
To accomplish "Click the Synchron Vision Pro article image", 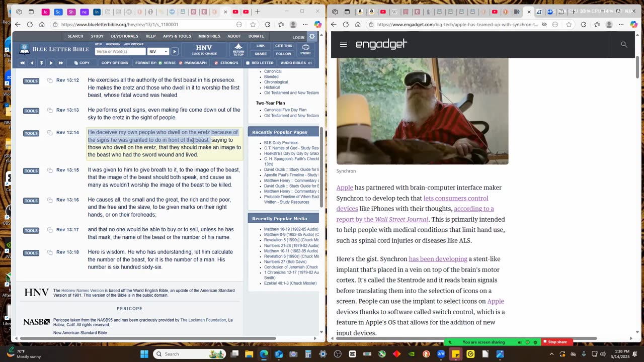I will tap(423, 111).
